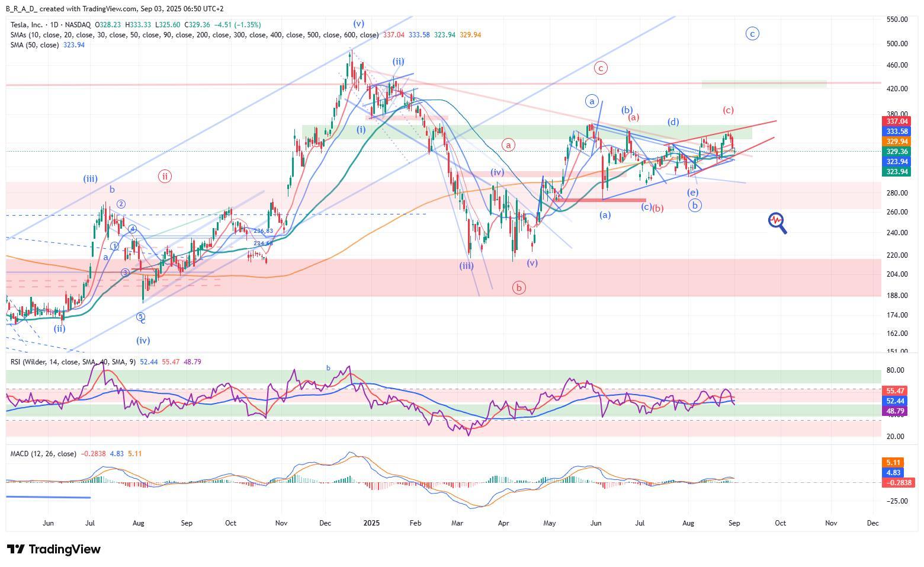Select the red (c) wave label
Screen dimensions: 924x567
pyautogui.click(x=729, y=110)
